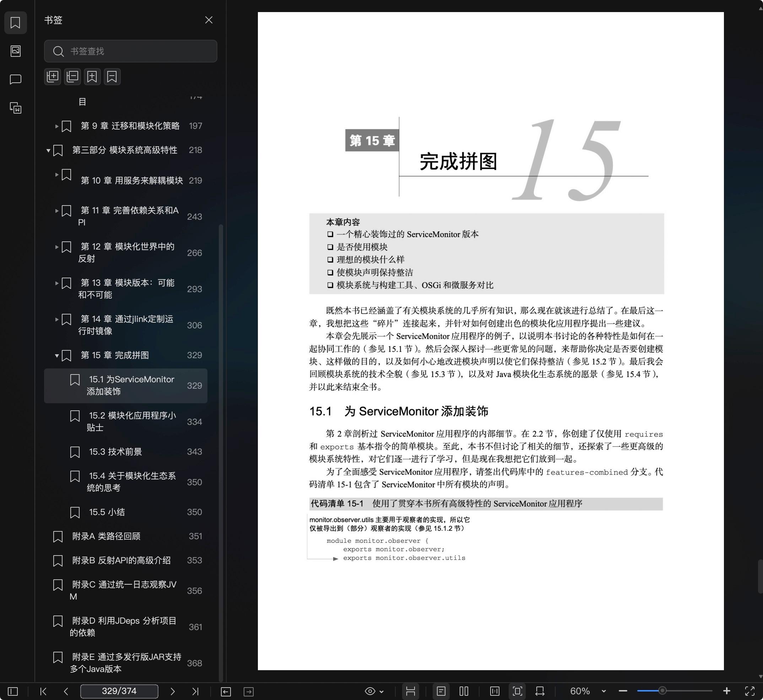Go to the last page
The height and width of the screenshot is (700, 763).
tap(195, 692)
